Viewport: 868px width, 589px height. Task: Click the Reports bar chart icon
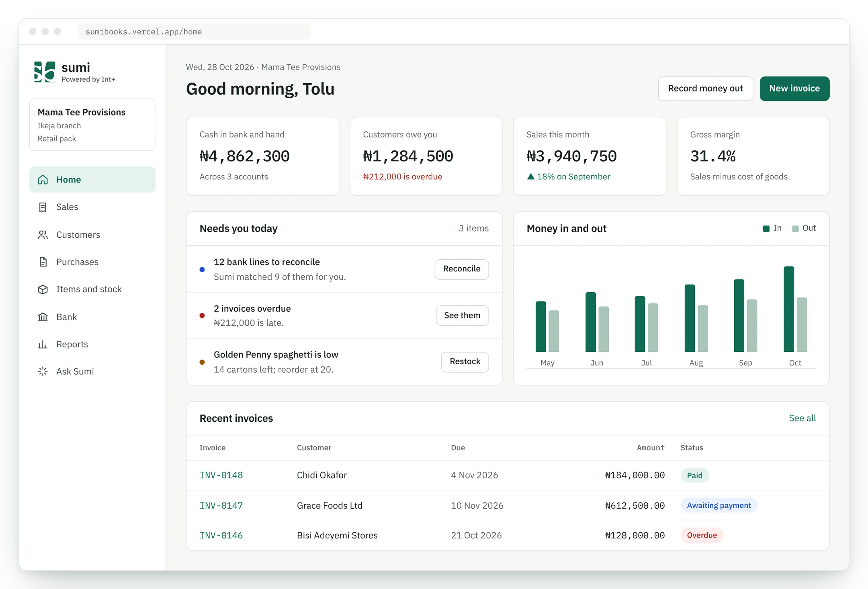43,345
